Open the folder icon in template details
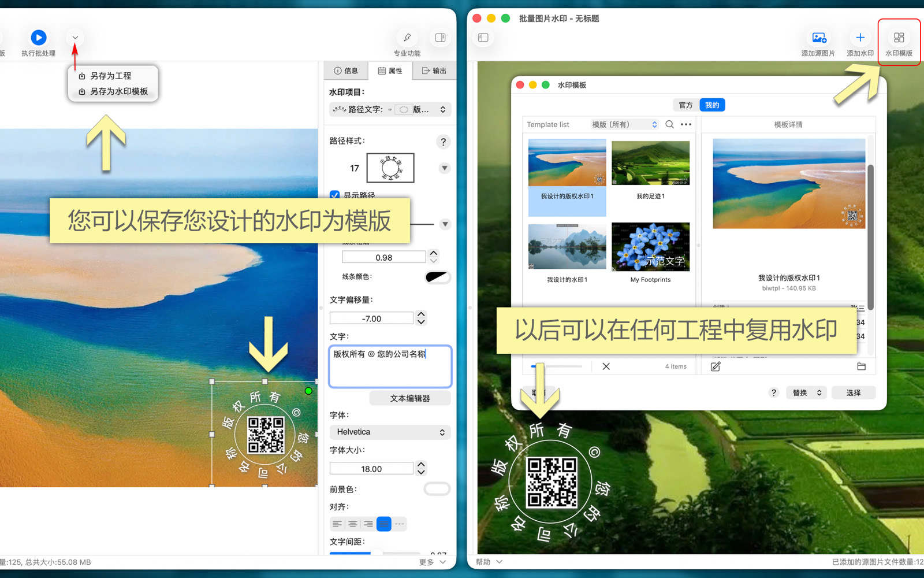This screenshot has width=924, height=578. pyautogui.click(x=861, y=366)
